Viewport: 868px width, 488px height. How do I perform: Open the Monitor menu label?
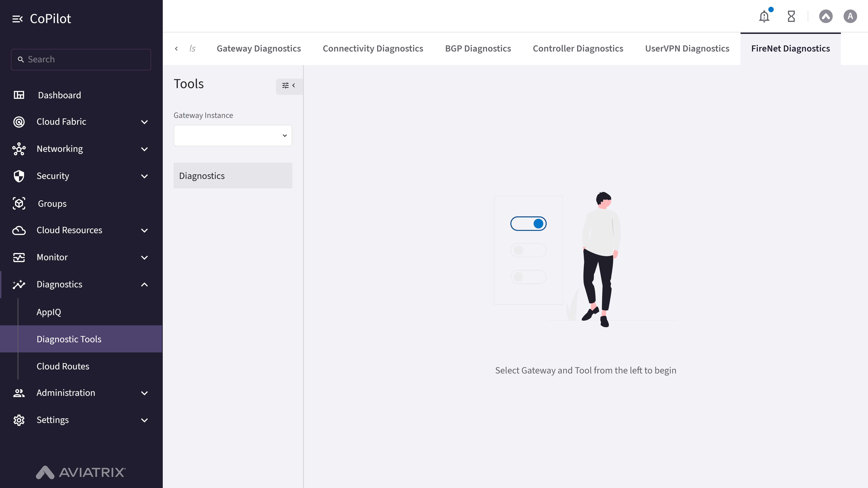tap(52, 257)
